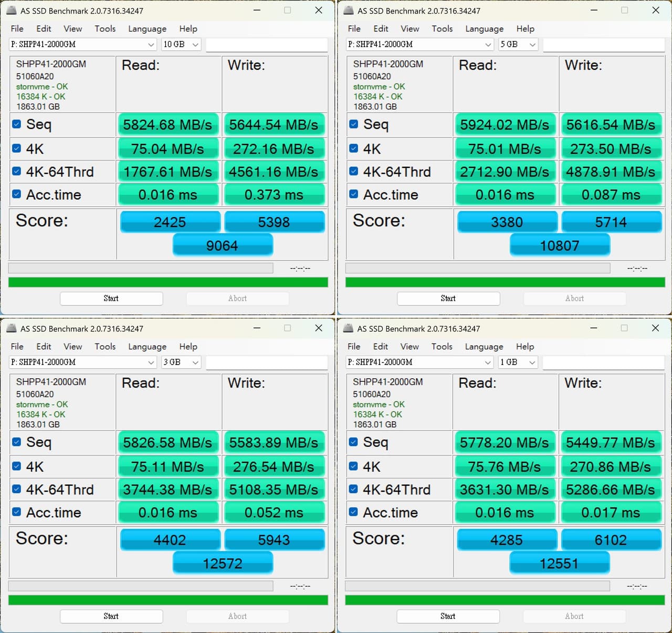Close the 1 GB benchmark window
672x633 pixels.
point(655,328)
